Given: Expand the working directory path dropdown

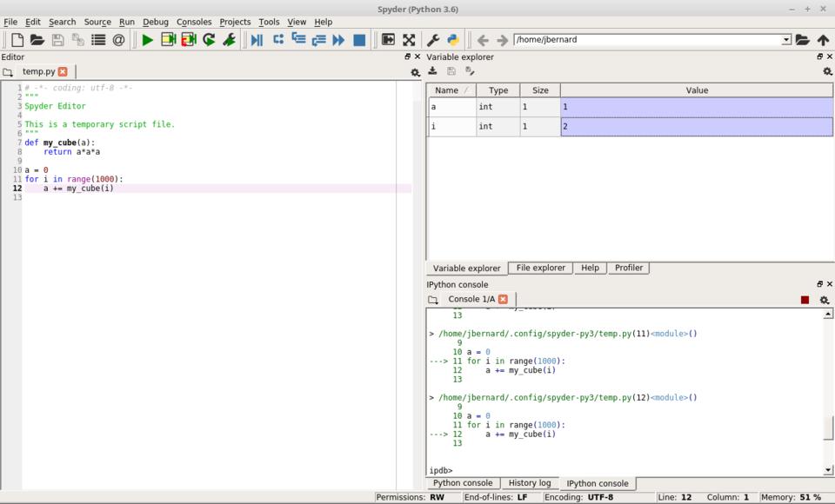Looking at the screenshot, I should point(786,40).
